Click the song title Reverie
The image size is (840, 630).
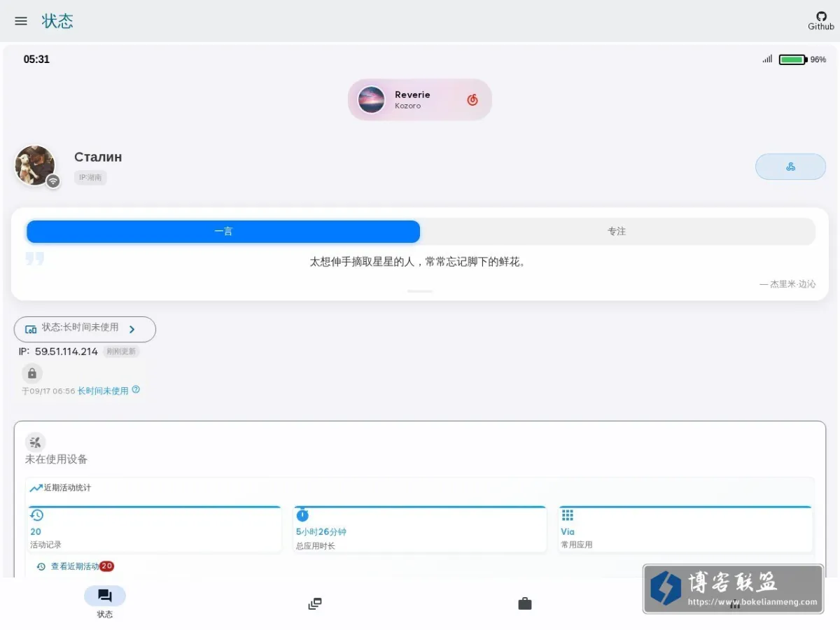pos(412,94)
